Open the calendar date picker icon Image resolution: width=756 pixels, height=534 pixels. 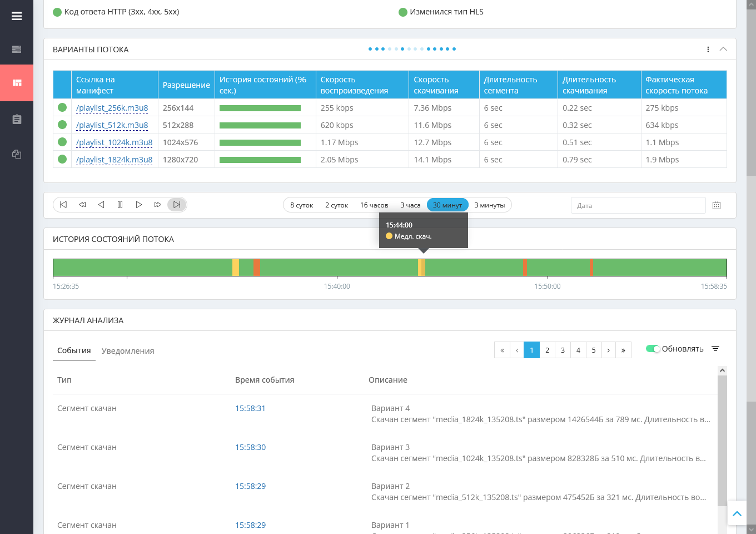coord(717,205)
